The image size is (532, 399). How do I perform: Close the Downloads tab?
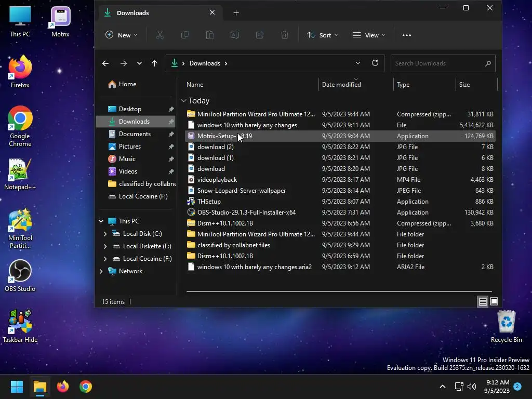tap(212, 12)
